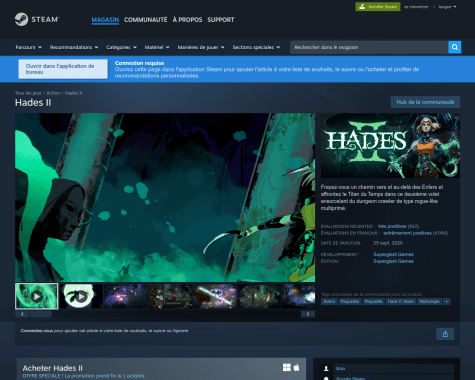Expand Sections spéciales menu
475x380 pixels.
(256, 47)
